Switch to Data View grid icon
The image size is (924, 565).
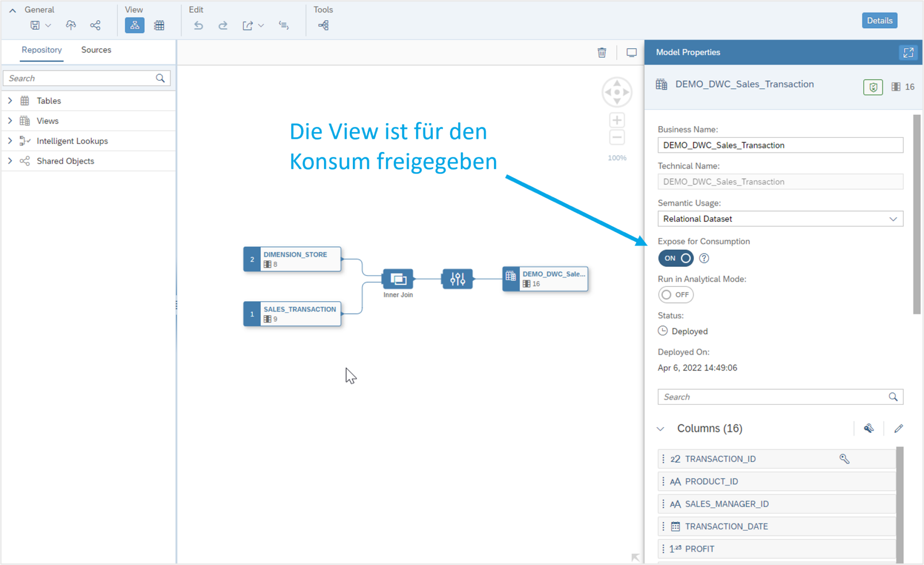coord(159,25)
